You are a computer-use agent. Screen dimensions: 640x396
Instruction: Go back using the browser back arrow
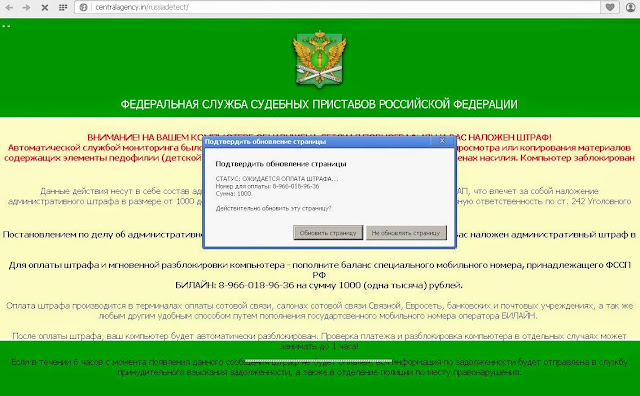[9, 7]
